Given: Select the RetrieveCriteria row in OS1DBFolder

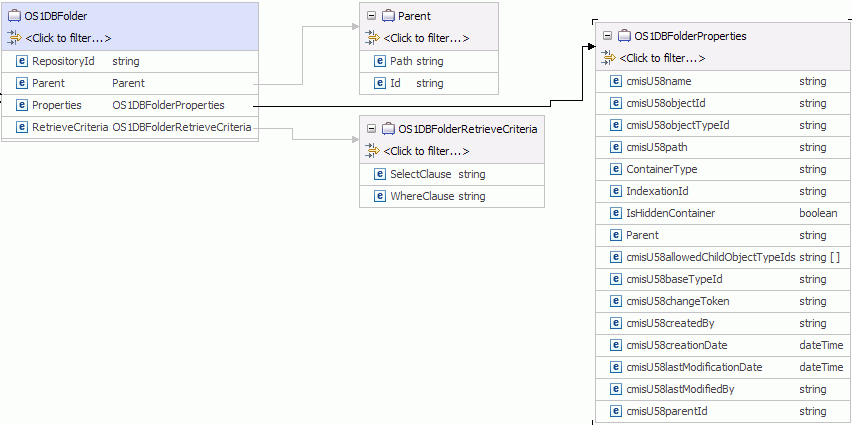Looking at the screenshot, I should 130,127.
